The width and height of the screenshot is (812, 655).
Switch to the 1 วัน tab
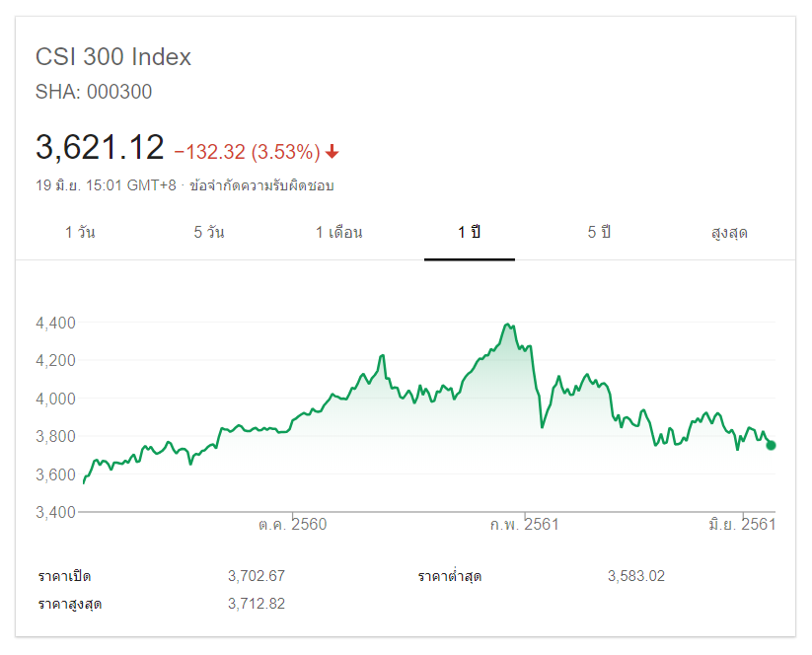[80, 233]
